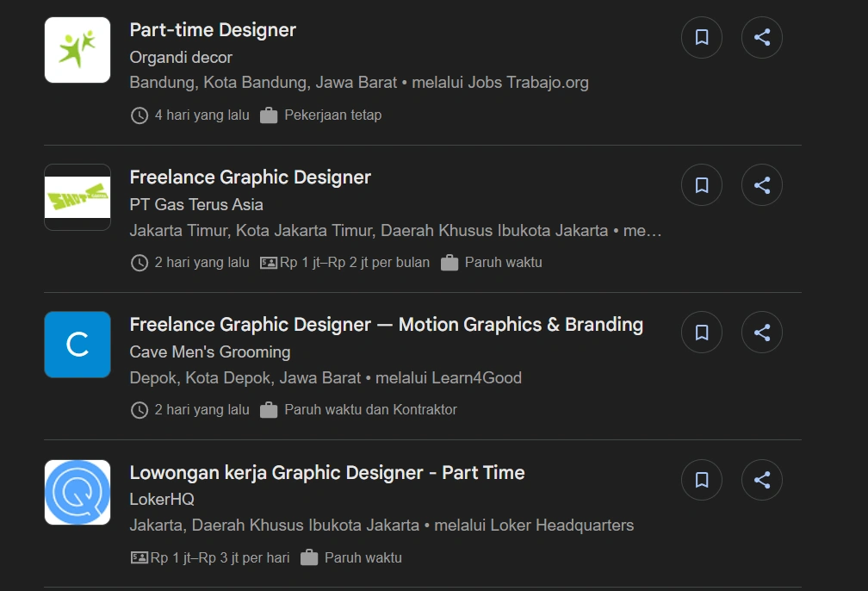Share the Part-time Designer job

coord(762,37)
